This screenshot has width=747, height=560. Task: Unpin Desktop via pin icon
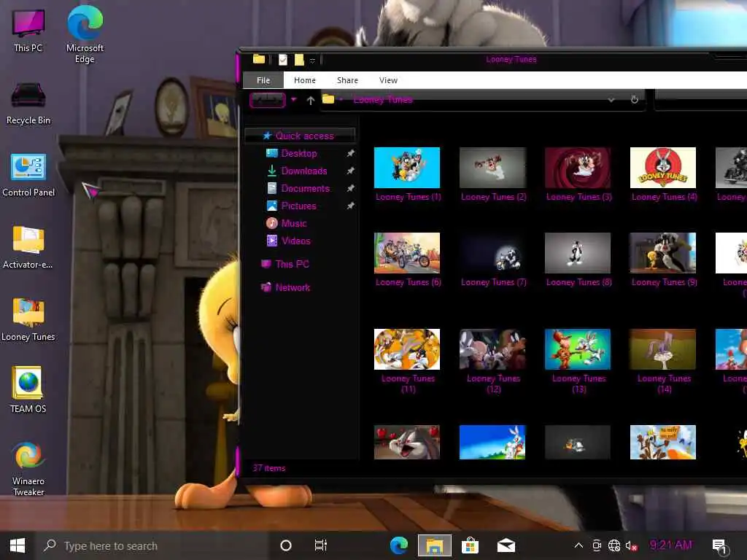click(x=350, y=153)
